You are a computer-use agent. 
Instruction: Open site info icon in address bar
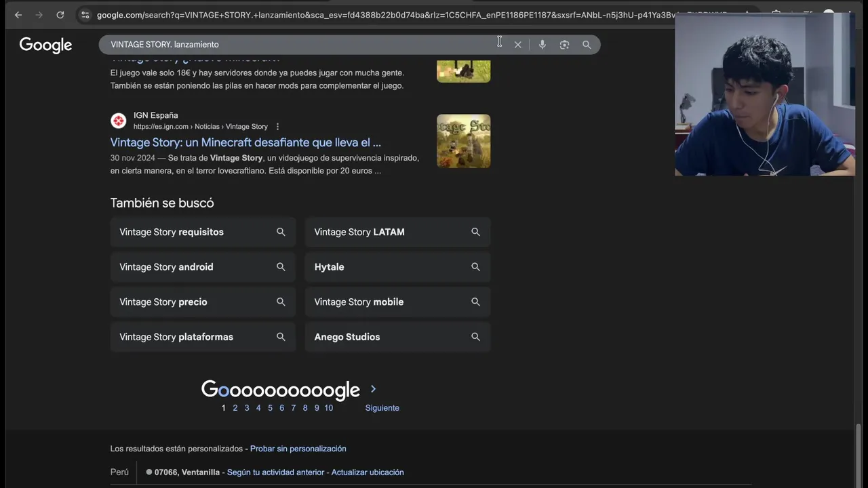85,15
